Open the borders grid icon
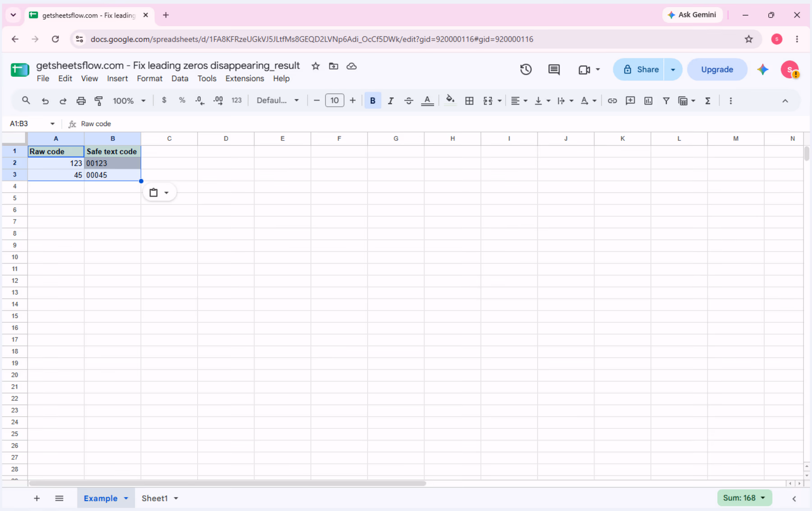Screen dimensions: 812x511 pos(469,101)
